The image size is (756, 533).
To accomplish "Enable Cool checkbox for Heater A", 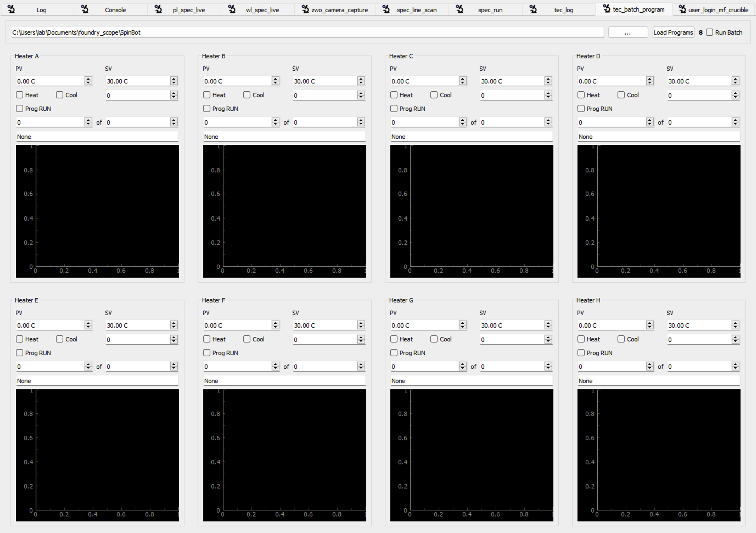I will tap(60, 95).
